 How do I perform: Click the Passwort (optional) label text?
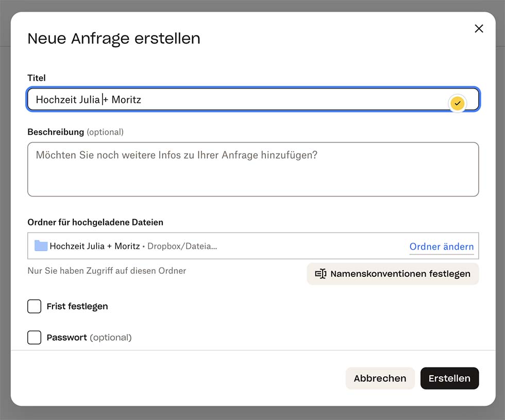tap(89, 338)
